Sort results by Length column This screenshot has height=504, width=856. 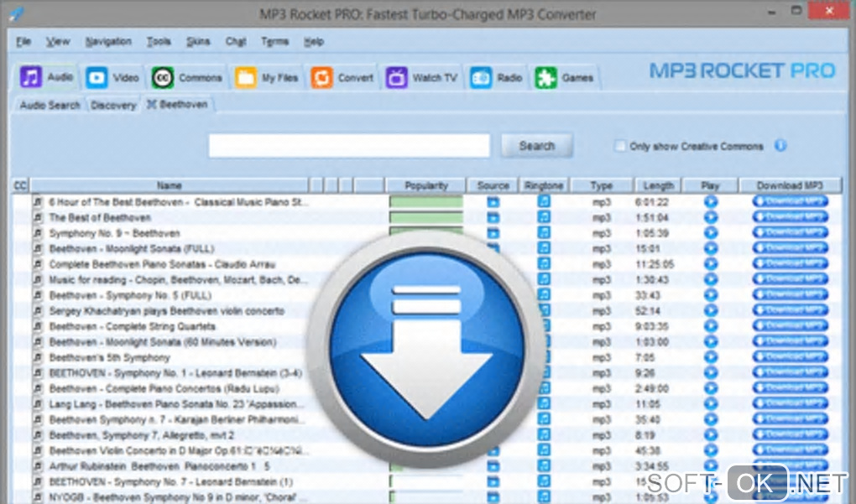pos(658,185)
